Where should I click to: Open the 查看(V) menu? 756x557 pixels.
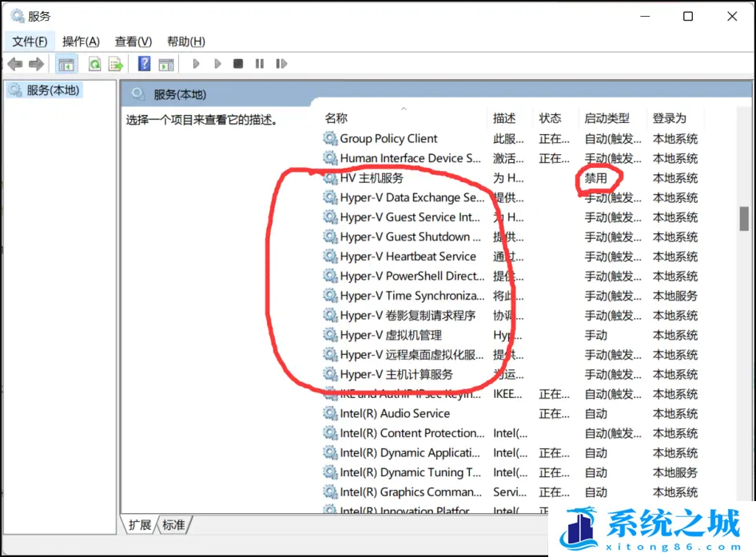click(133, 42)
